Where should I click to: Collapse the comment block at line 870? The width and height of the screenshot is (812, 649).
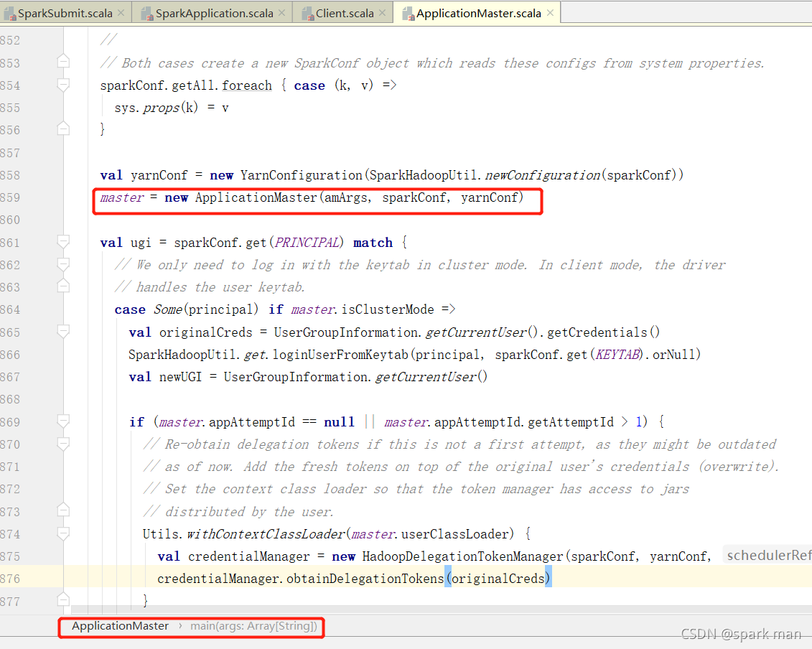point(63,444)
